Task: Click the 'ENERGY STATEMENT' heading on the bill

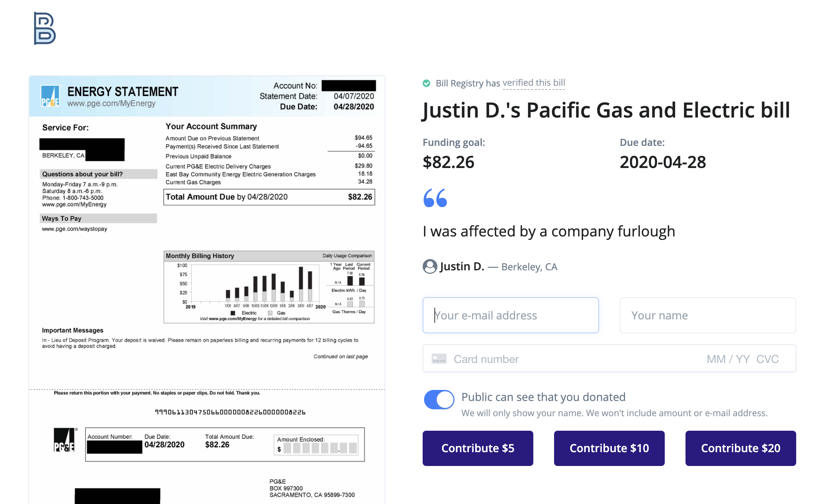Action: pos(123,92)
